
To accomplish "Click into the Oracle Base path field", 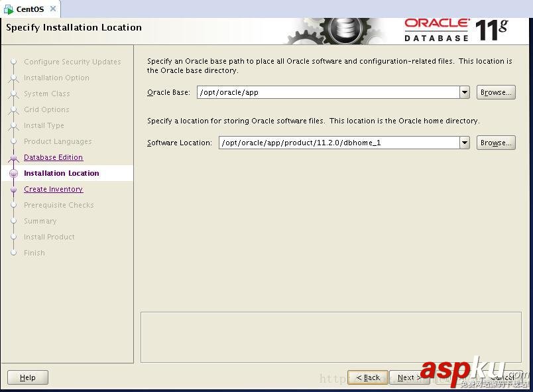I will [x=328, y=92].
